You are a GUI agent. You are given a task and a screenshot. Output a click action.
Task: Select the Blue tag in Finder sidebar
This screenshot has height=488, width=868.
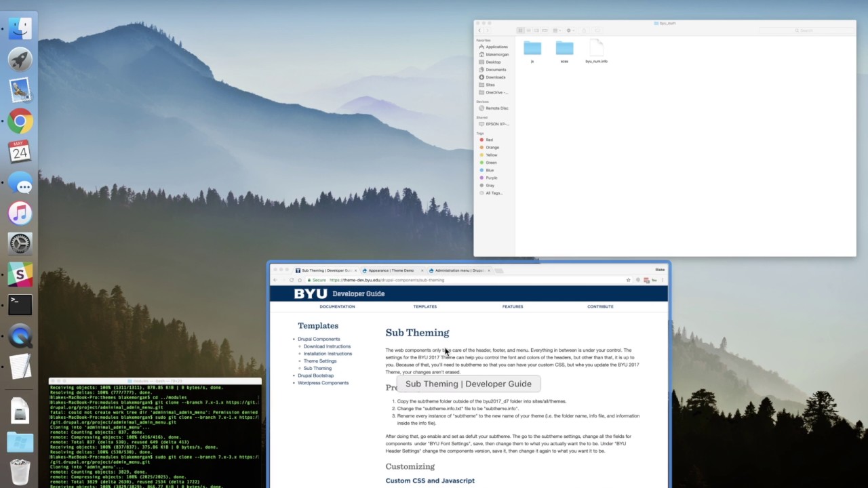(490, 170)
